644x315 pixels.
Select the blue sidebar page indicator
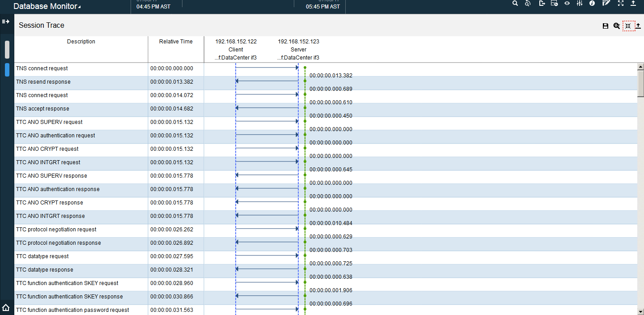[x=7, y=70]
